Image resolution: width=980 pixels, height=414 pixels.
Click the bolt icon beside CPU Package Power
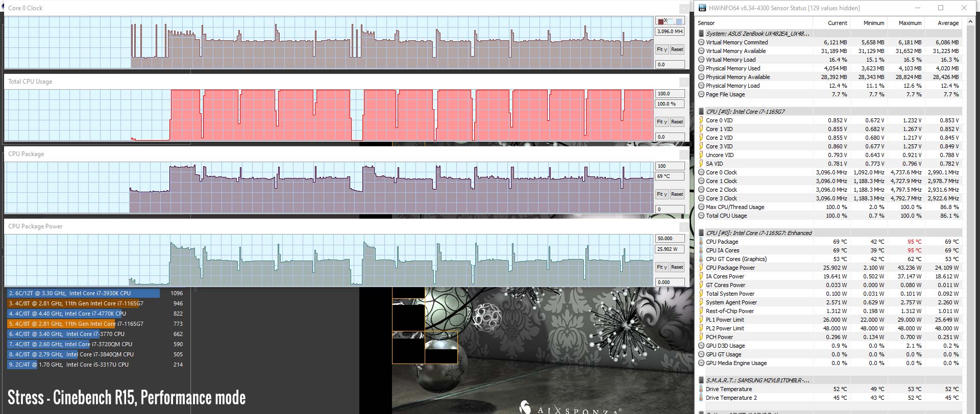tap(701, 268)
